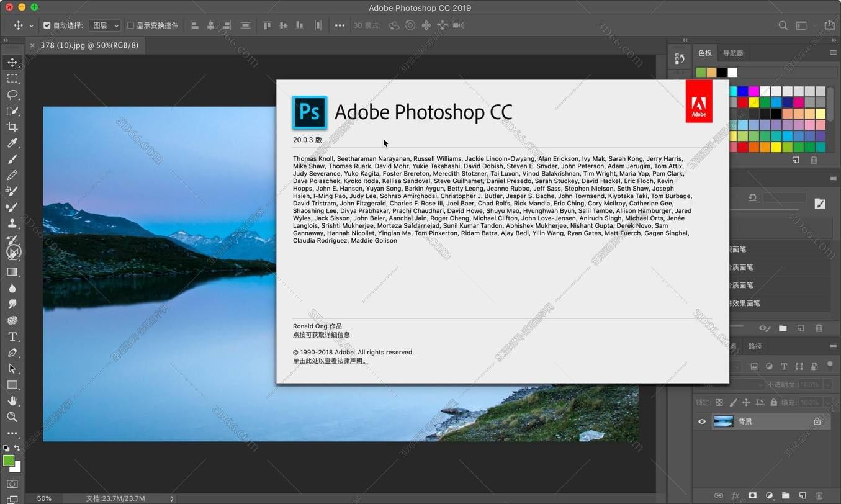Toggle lock all padlock icon beside 填充

click(x=773, y=402)
